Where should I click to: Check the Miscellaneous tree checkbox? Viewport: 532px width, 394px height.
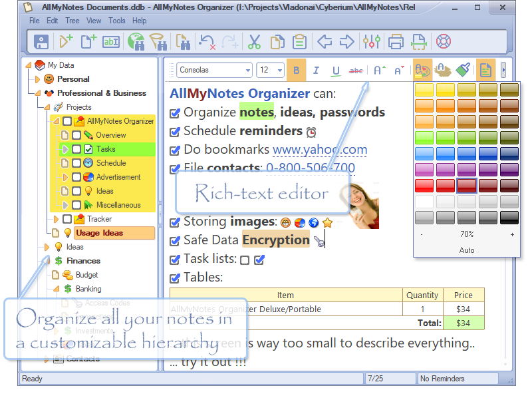[x=76, y=205]
